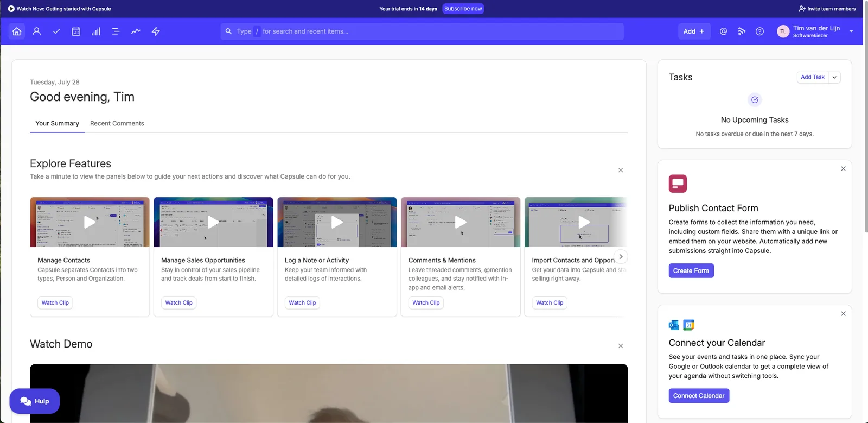Click the Tim van der Lijn name
868x423 pixels.
[x=816, y=28]
